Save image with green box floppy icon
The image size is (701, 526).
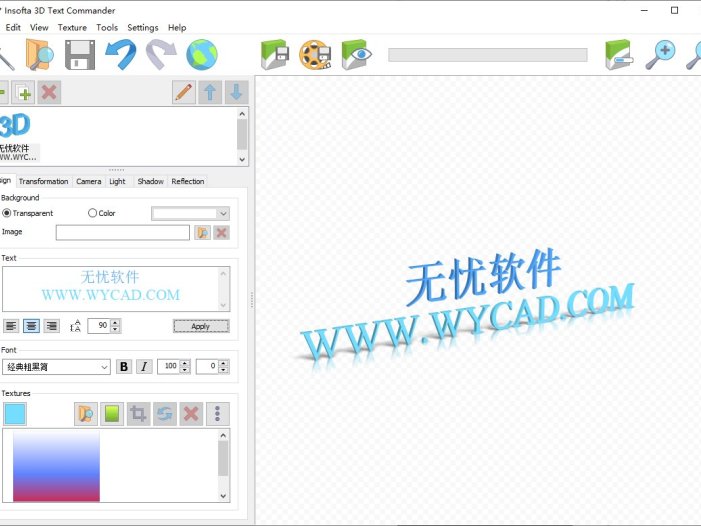tap(275, 55)
